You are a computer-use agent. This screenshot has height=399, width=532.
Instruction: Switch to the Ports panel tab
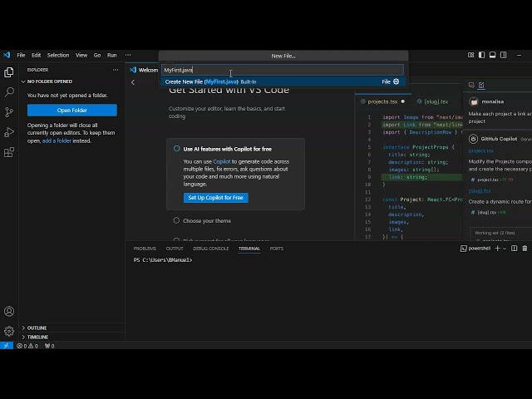(x=277, y=249)
